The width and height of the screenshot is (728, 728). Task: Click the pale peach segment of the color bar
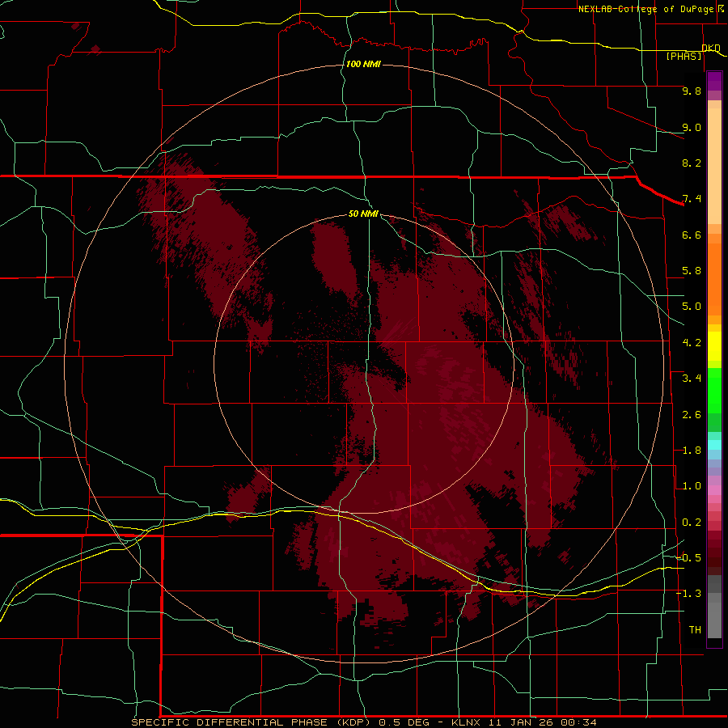point(714,167)
